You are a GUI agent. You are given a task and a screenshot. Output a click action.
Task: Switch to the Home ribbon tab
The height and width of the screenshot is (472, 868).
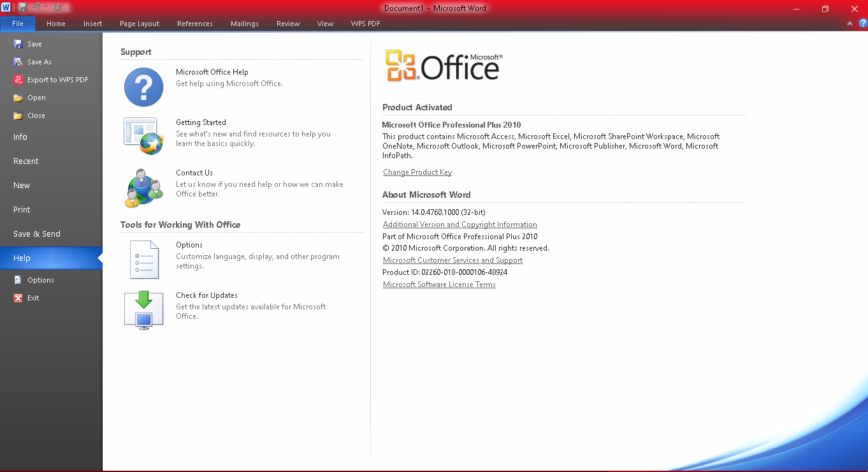coord(55,23)
